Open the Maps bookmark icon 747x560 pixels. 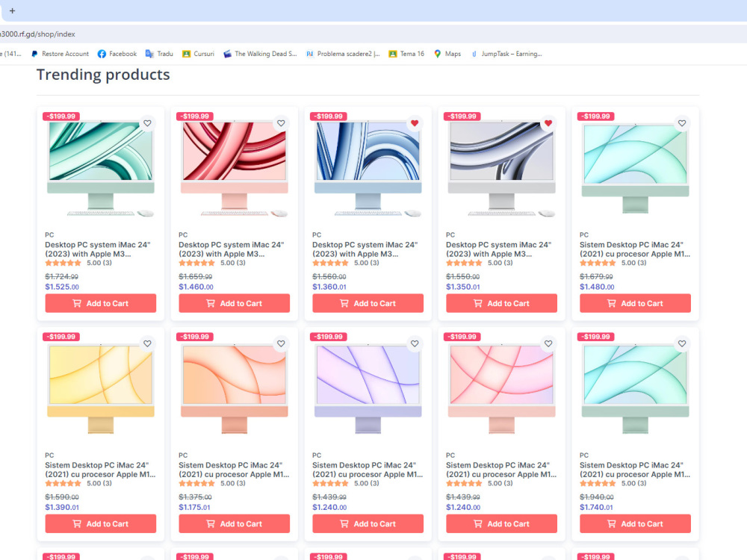click(438, 53)
